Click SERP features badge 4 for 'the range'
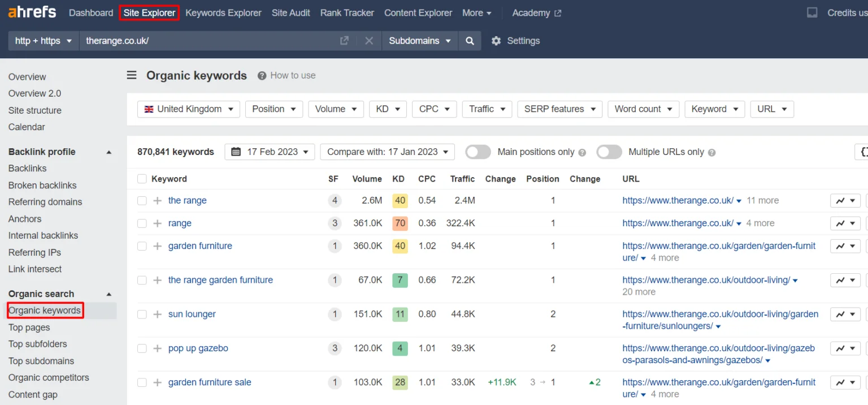This screenshot has height=405, width=868. (x=335, y=200)
